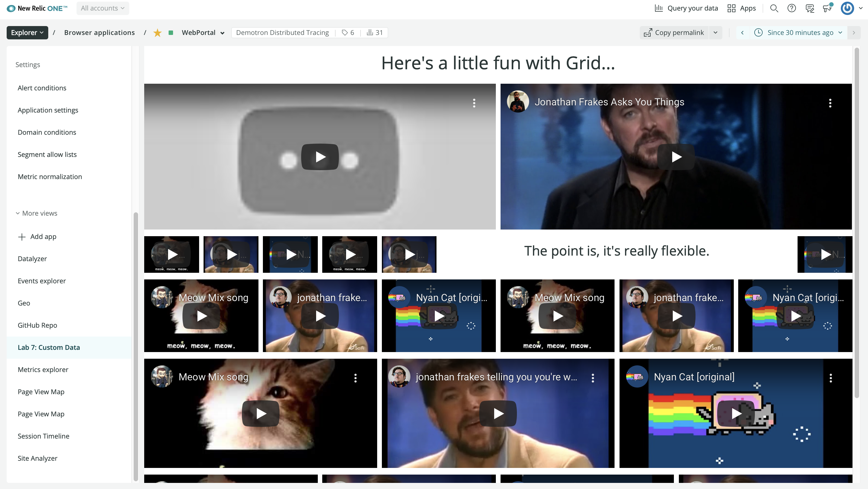The height and width of the screenshot is (489, 868).
Task: Click the Apps grid icon
Action: (731, 8)
